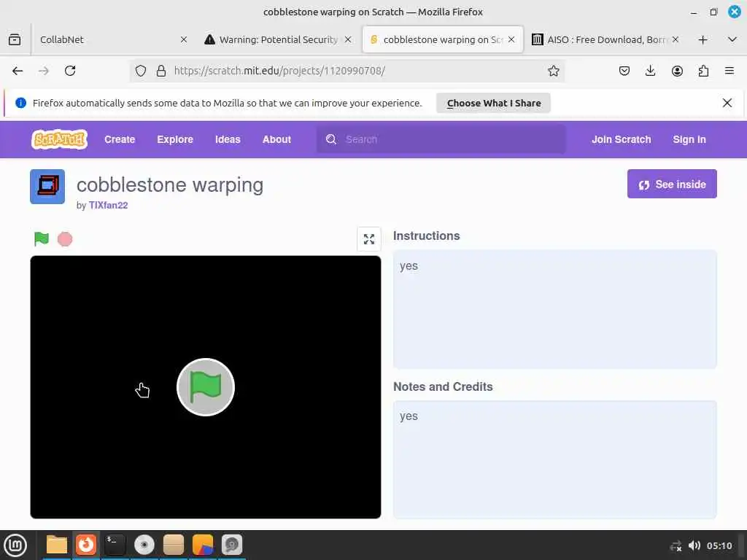Image resolution: width=747 pixels, height=560 pixels.
Task: Click the notification info icon
Action: pyautogui.click(x=20, y=103)
